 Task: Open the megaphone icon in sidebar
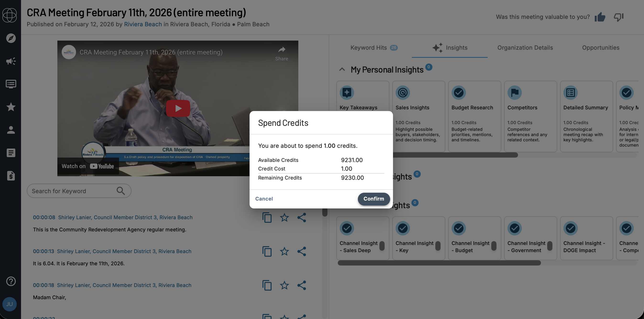[11, 61]
